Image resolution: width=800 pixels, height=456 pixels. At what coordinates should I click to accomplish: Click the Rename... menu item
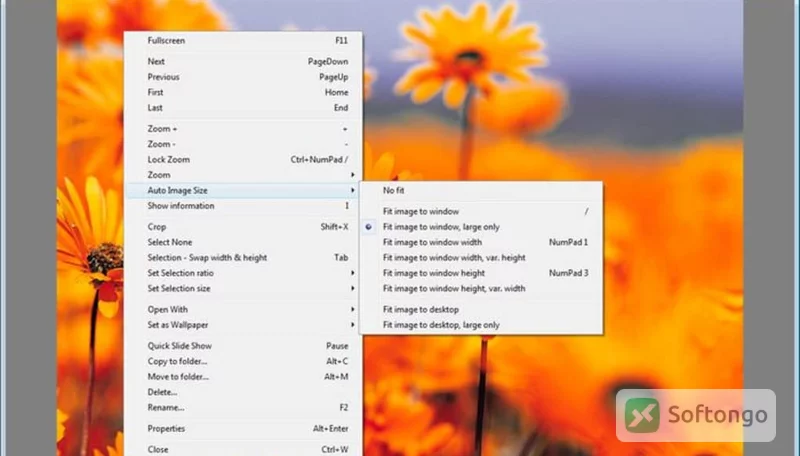click(x=243, y=407)
